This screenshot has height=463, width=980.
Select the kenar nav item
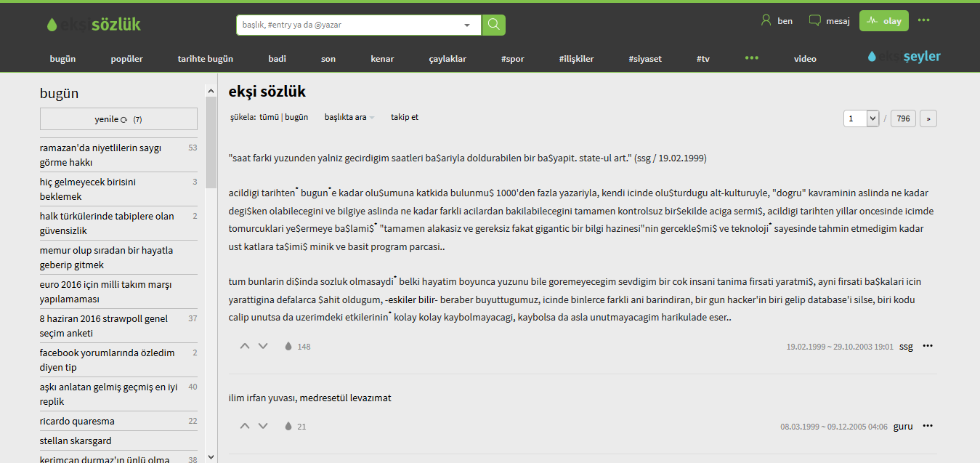[x=382, y=59]
